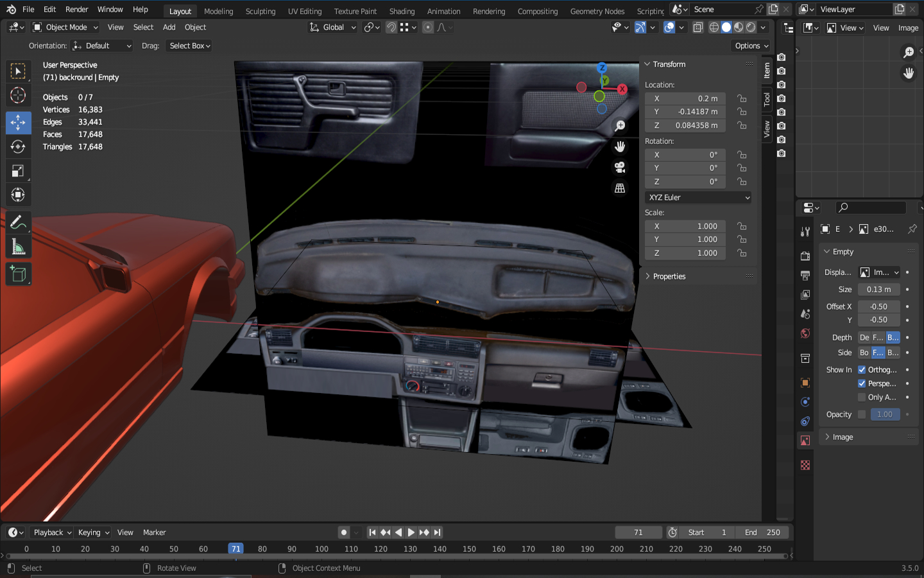Click the Options button in viewport header
Screen dimensions: 924x578
pyautogui.click(x=751, y=46)
